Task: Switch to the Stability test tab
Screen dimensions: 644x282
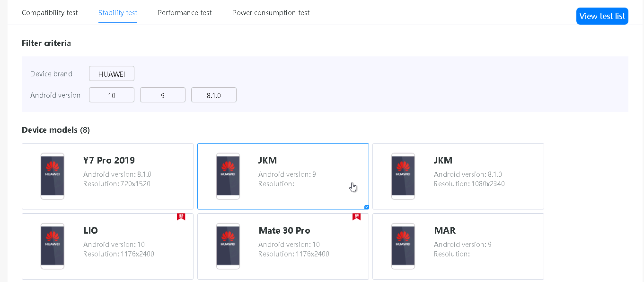Action: click(x=118, y=13)
